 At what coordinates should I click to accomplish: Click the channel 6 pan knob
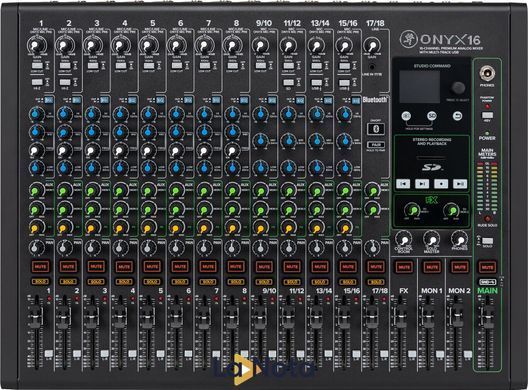click(175, 248)
